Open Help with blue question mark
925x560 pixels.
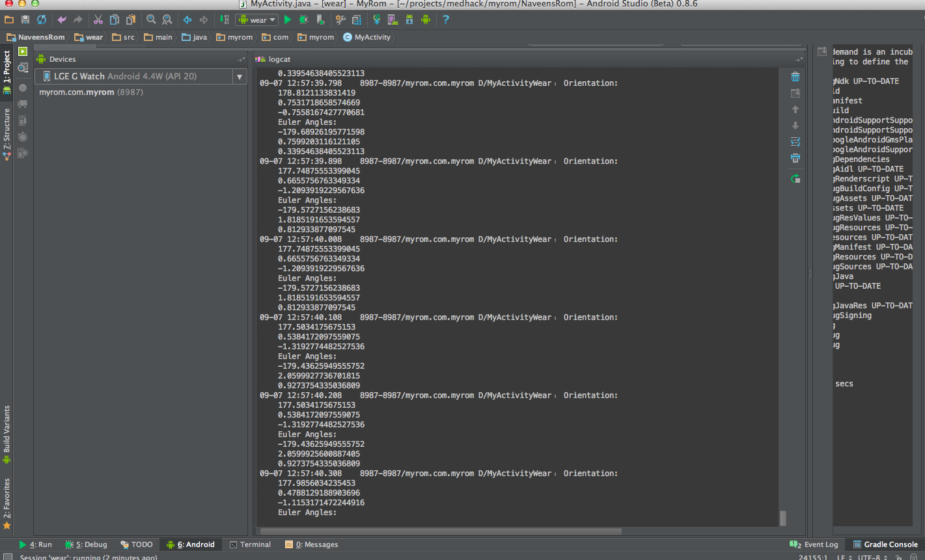(x=446, y=20)
